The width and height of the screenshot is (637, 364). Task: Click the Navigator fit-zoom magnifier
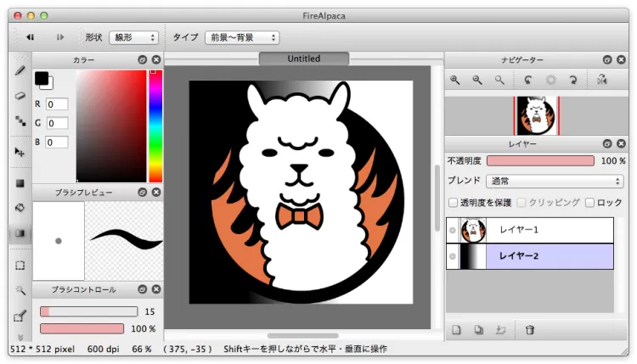coord(499,81)
